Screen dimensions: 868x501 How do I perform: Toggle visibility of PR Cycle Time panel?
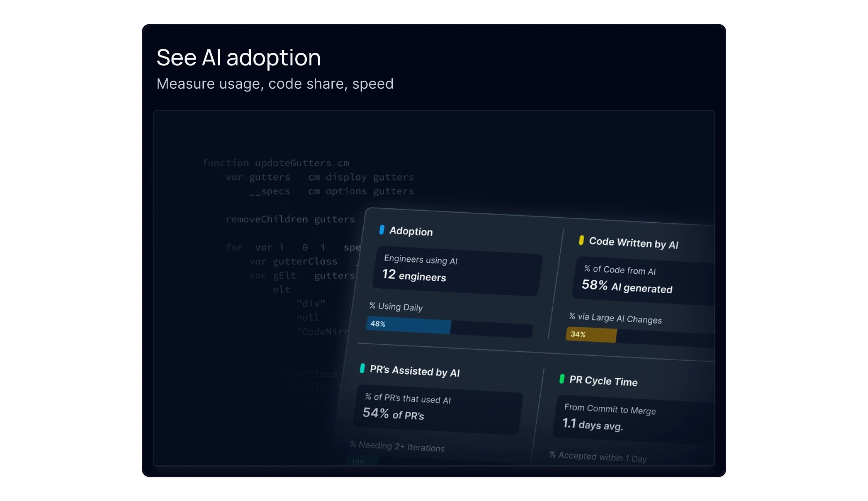[602, 380]
